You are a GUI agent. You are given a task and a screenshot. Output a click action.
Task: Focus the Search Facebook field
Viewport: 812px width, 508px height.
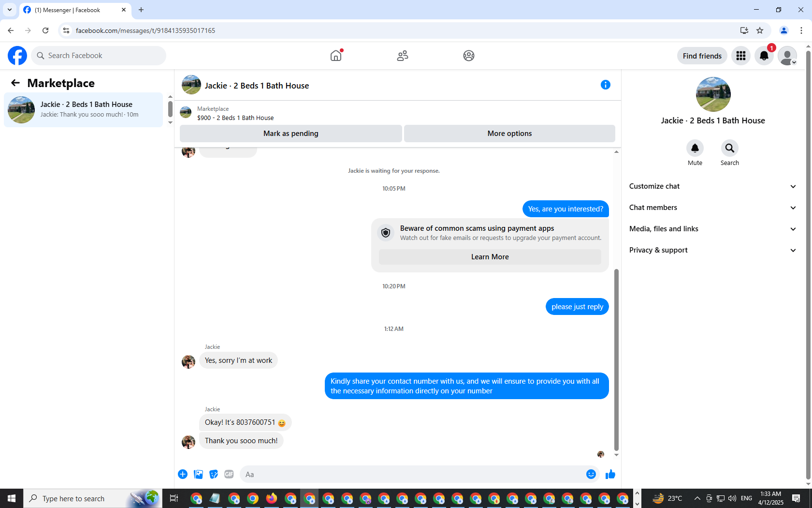point(99,56)
